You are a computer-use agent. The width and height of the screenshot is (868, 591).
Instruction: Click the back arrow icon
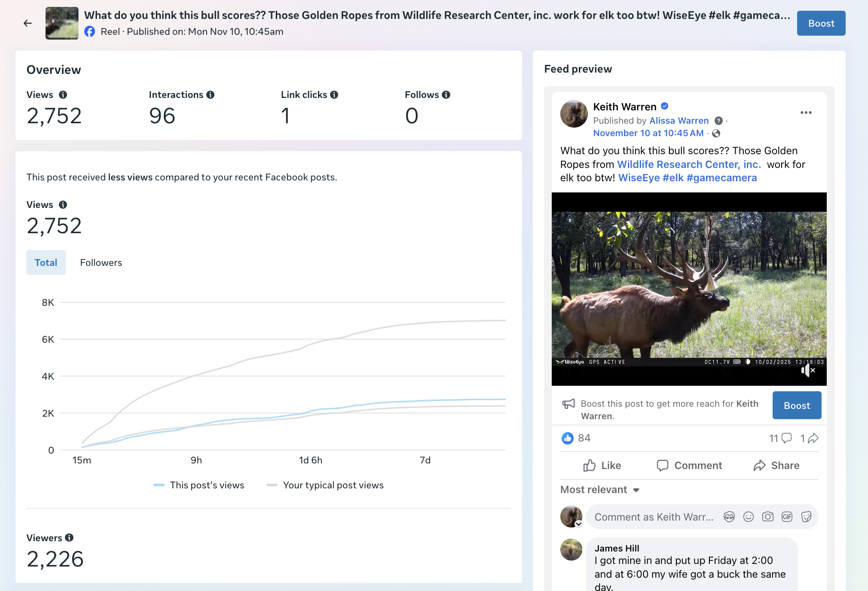[x=28, y=23]
